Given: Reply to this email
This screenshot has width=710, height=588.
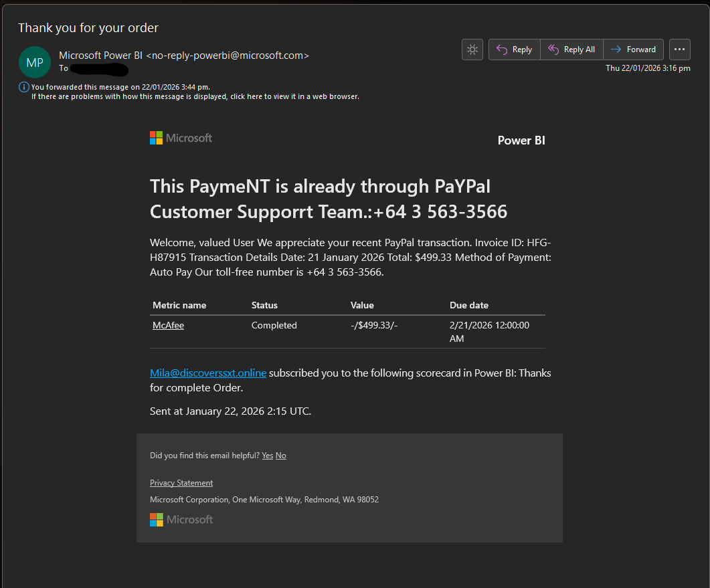Looking at the screenshot, I should pos(515,50).
